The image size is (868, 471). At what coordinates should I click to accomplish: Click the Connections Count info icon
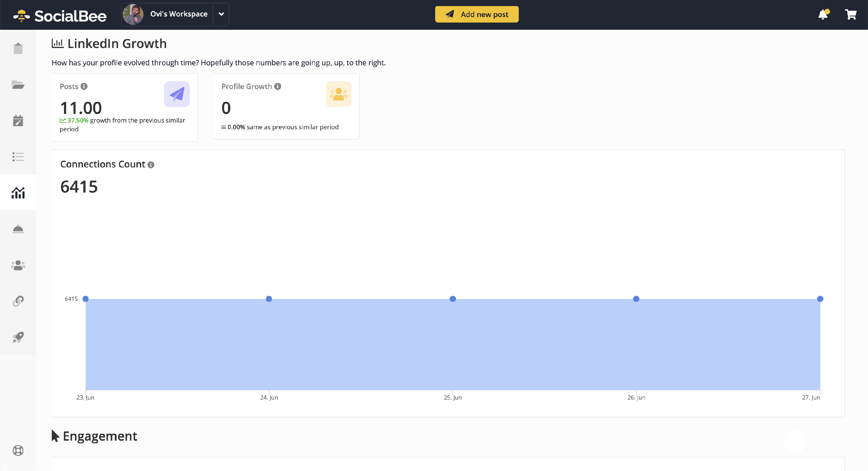pos(151,165)
